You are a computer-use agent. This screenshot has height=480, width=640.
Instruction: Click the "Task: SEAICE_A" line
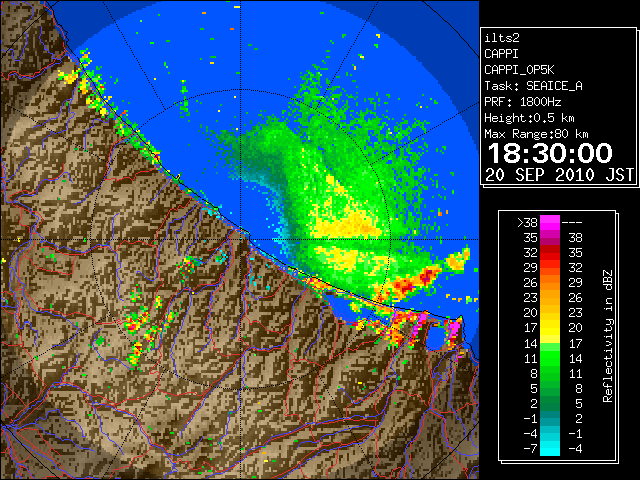(533, 86)
